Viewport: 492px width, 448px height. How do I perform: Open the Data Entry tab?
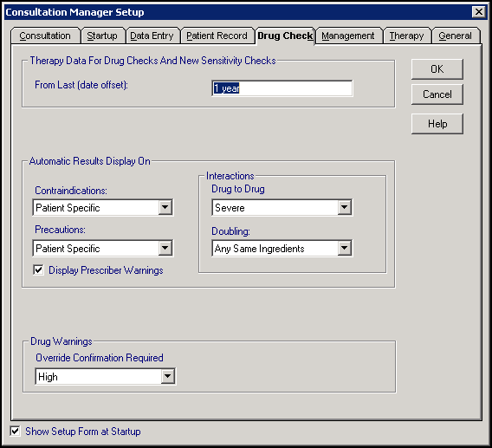[152, 36]
